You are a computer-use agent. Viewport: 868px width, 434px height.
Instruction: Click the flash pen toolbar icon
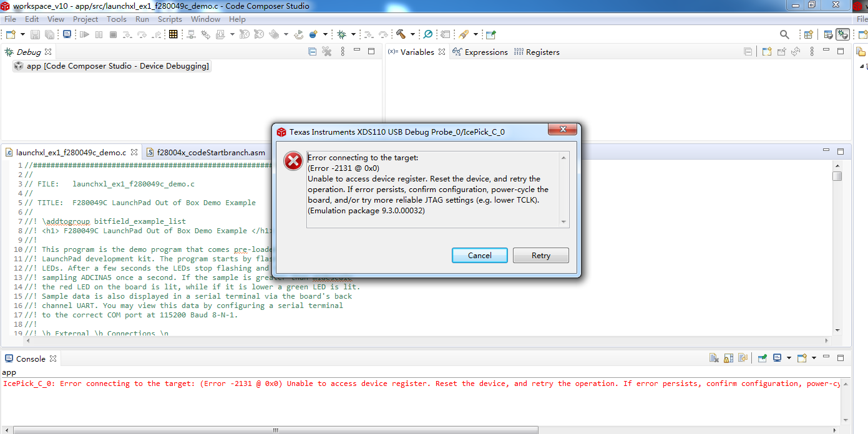464,34
